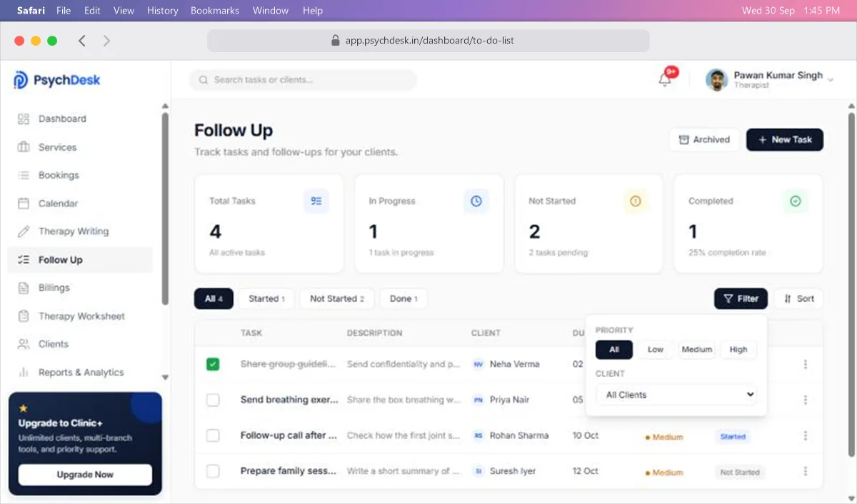Screen dimensions: 857x504
Task: Check the Prepare family session task
Action: coord(213,471)
